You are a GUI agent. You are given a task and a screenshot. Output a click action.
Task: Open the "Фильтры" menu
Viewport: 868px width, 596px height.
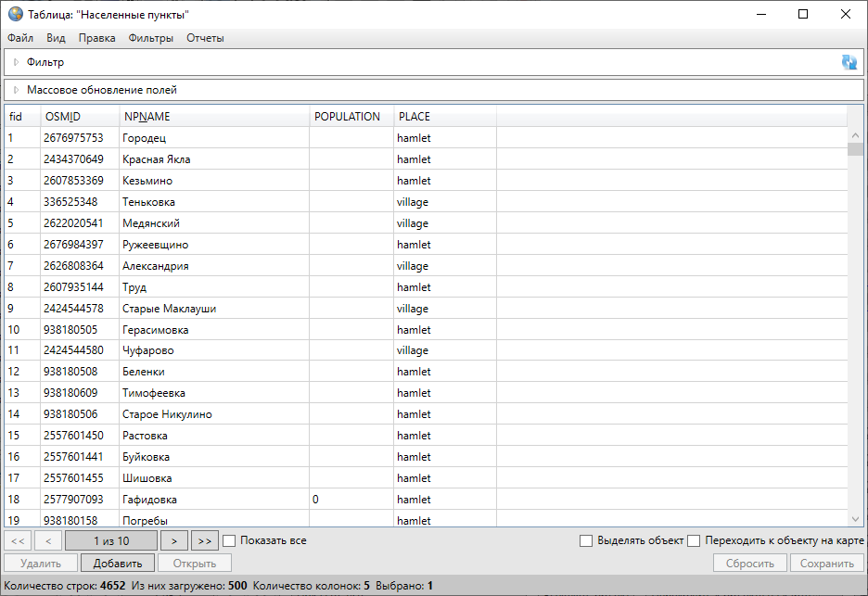(x=150, y=38)
